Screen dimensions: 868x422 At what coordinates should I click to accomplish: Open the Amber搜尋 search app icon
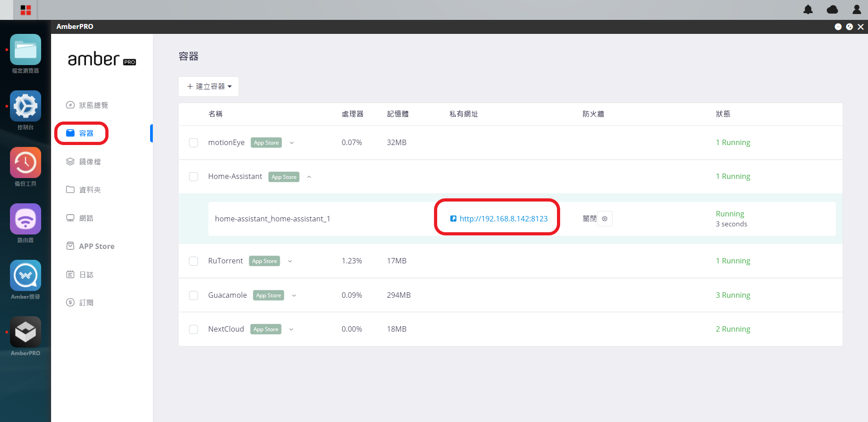click(25, 276)
